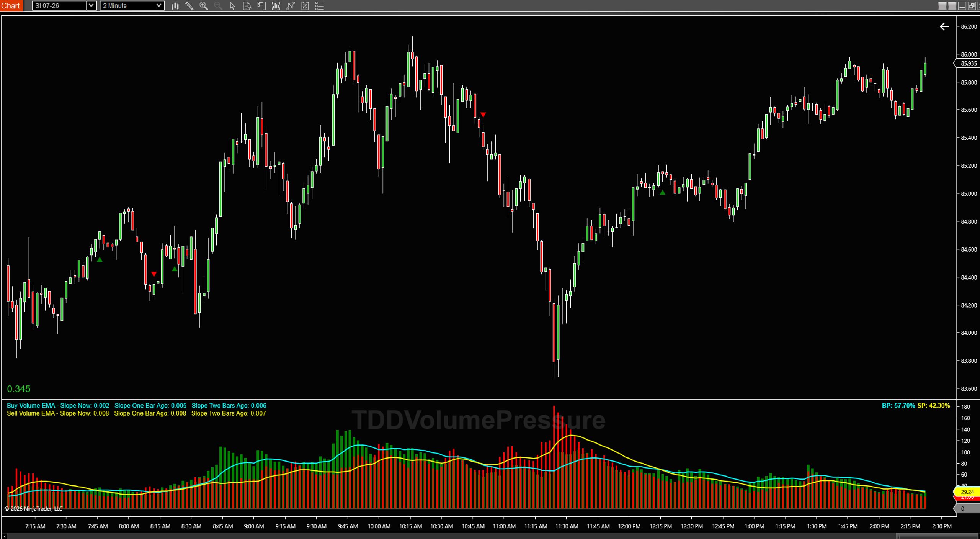Open the chart Properties list icon

320,6
